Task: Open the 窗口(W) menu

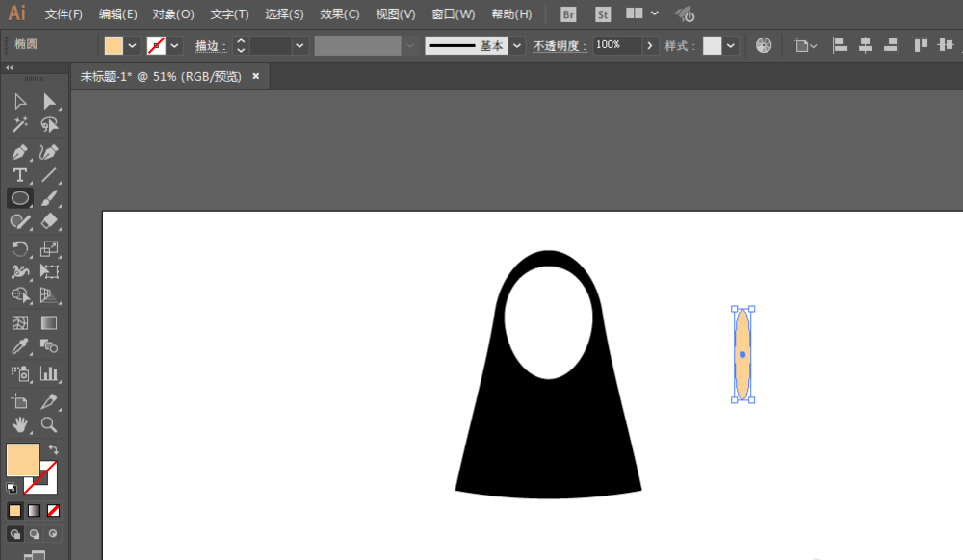Action: pyautogui.click(x=454, y=14)
